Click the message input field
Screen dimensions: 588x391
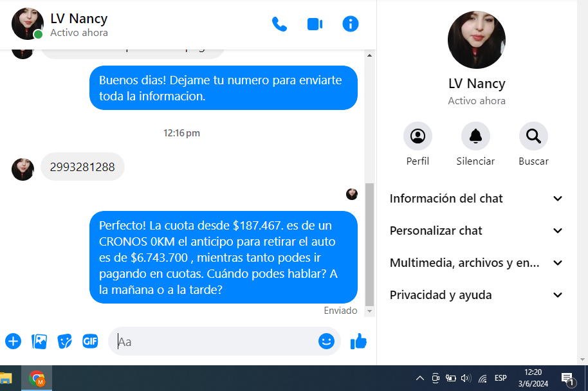[216, 341]
